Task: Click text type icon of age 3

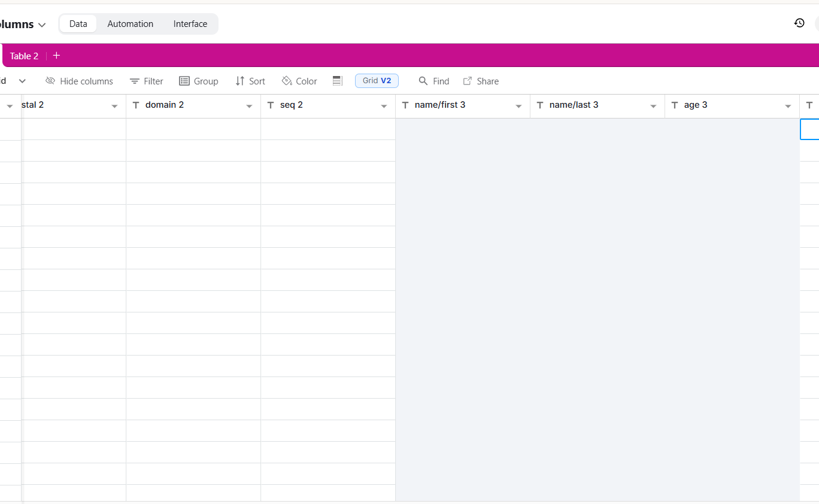Action: [675, 105]
